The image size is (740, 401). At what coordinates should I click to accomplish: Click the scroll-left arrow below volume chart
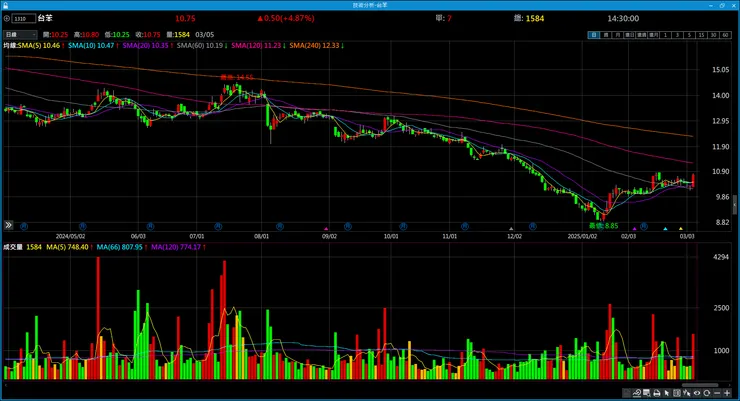6,385
